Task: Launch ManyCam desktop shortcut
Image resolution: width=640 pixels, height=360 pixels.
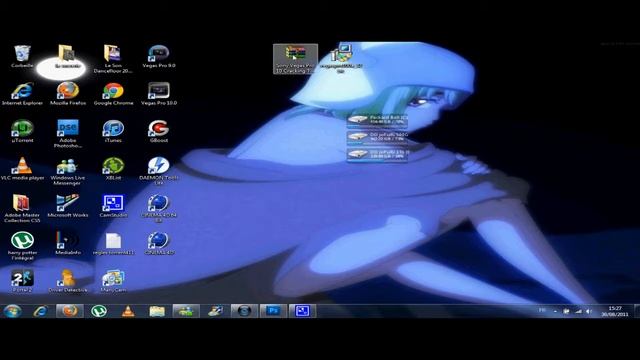Action: point(113,281)
